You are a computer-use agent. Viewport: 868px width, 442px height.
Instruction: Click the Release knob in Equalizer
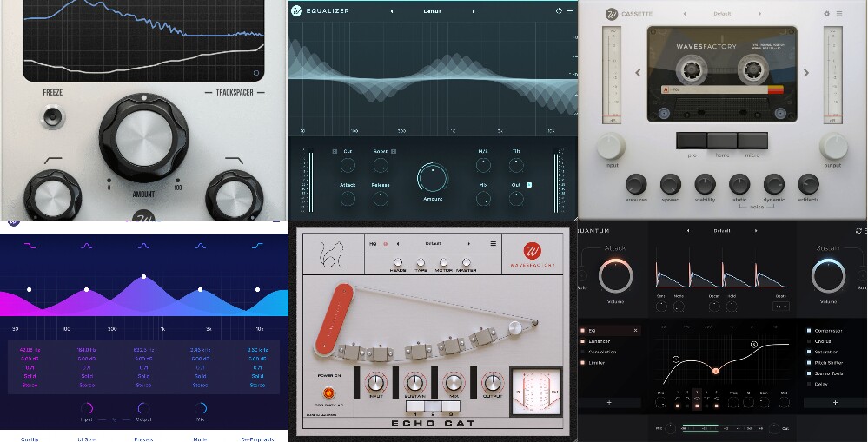(381, 199)
